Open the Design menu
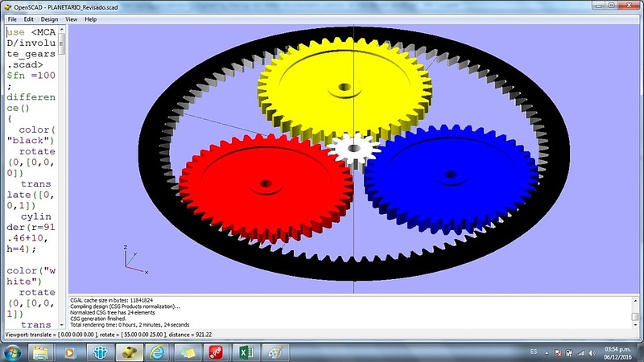Viewport: 644px width, 362px height. pyautogui.click(x=49, y=19)
